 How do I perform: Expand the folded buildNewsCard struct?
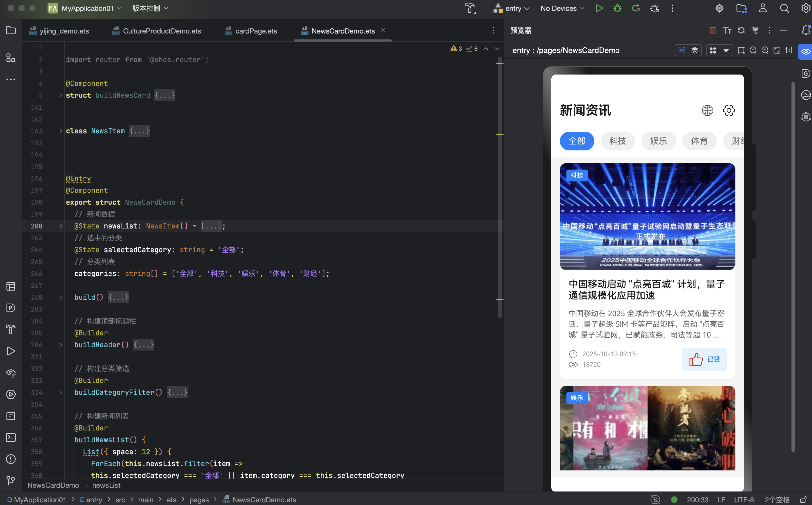click(61, 95)
